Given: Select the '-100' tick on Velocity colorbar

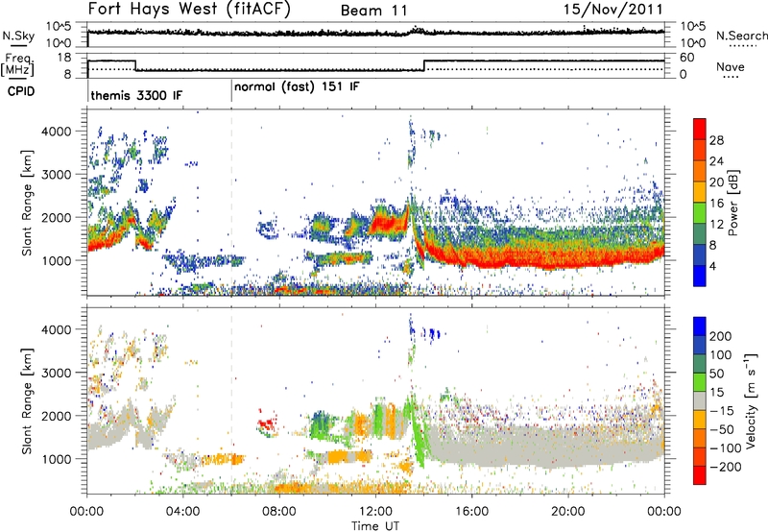Looking at the screenshot, I should click(x=726, y=447).
